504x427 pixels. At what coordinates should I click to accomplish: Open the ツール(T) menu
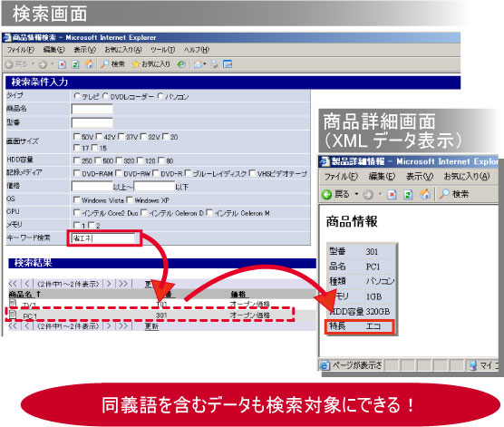click(x=163, y=50)
